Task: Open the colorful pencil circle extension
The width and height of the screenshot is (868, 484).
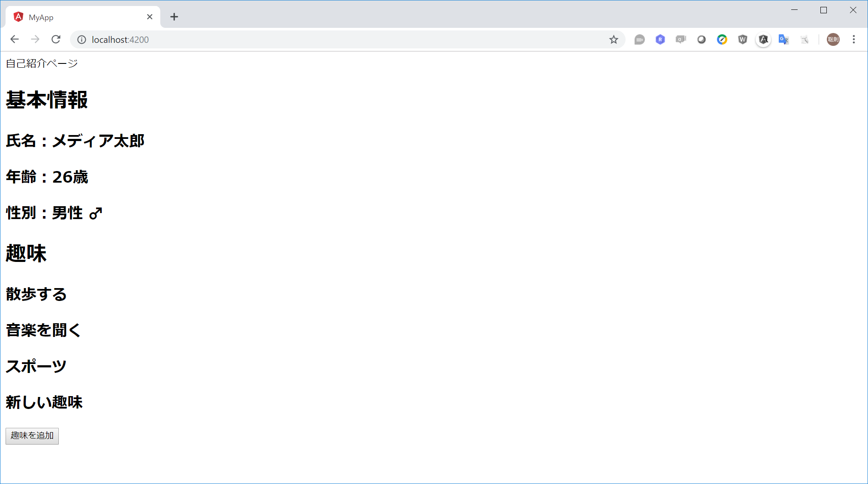Action: coord(722,39)
